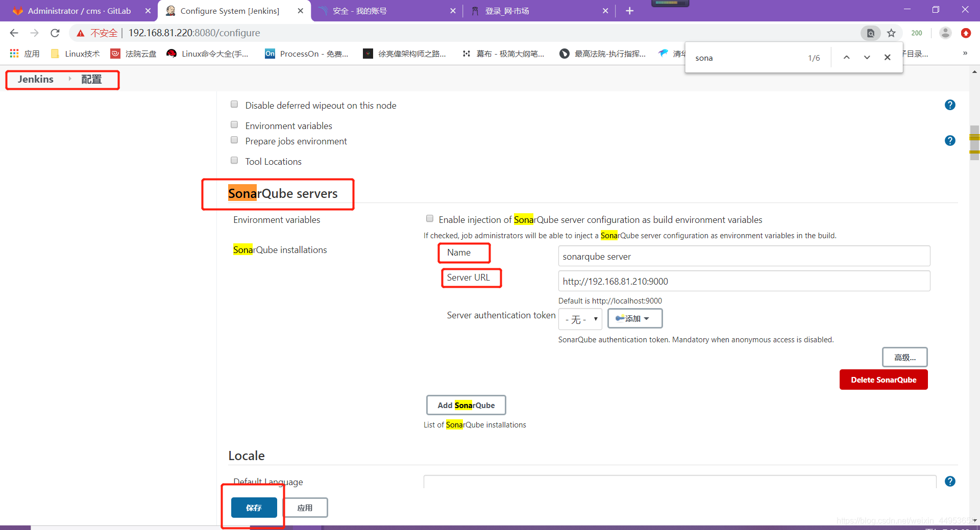
Task: Go to next find result
Action: pyautogui.click(x=867, y=58)
